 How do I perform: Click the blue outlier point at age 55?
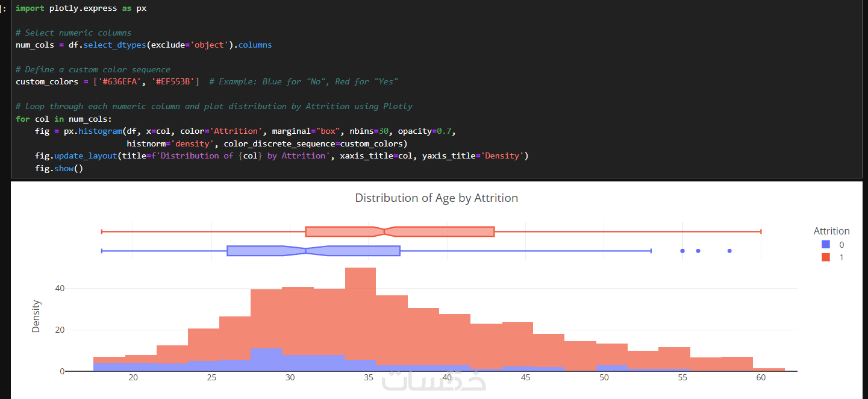click(x=682, y=251)
